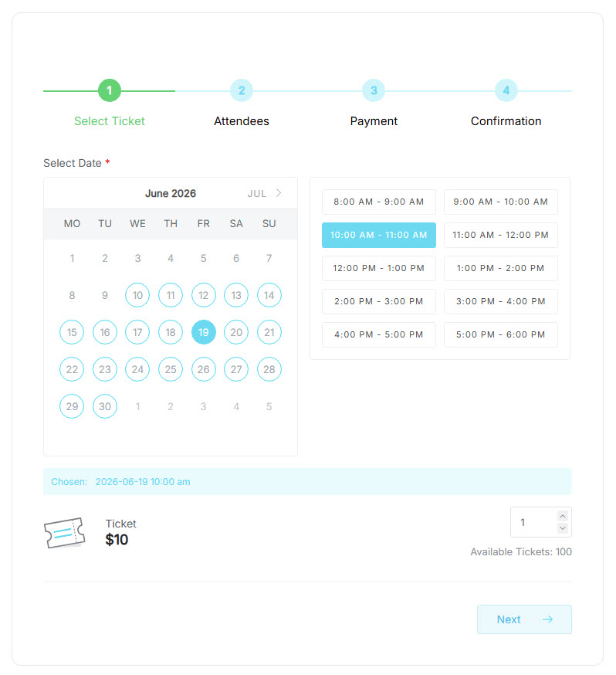Viewport: 616px width, 675px height.
Task: Decrease ticket quantity with down arrow
Action: [x=562, y=528]
